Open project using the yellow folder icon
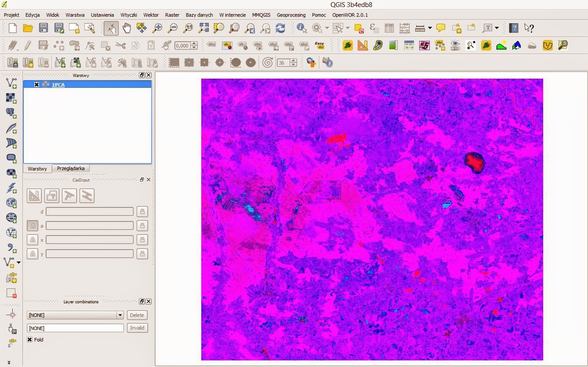This screenshot has width=588, height=367. click(x=28, y=29)
